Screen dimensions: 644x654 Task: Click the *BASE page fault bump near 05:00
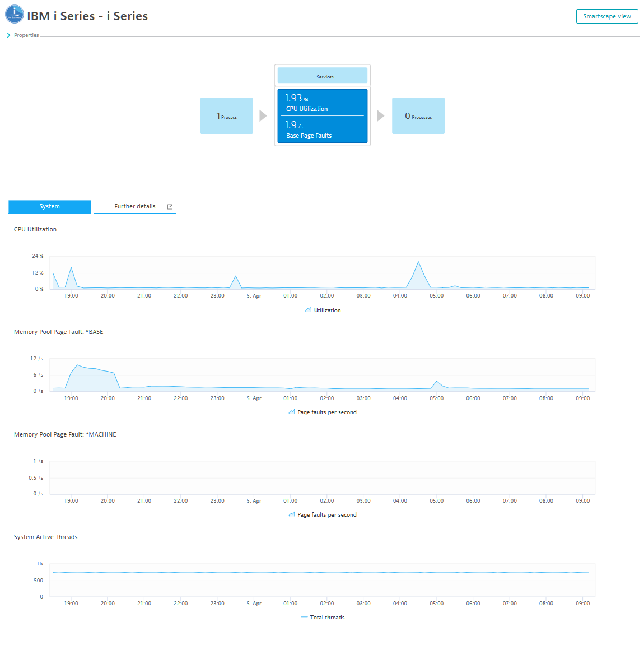coord(437,381)
